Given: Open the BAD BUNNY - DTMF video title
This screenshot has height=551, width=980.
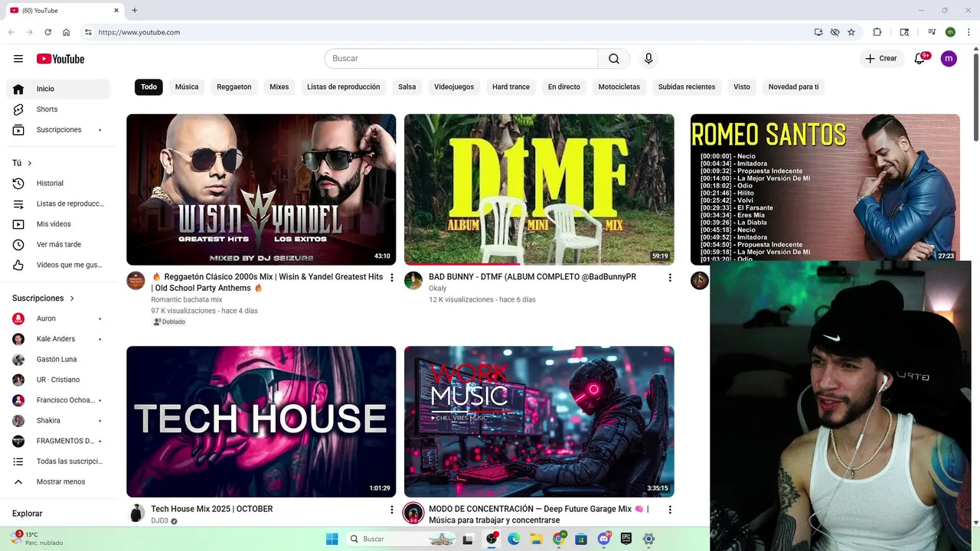Looking at the screenshot, I should [532, 277].
